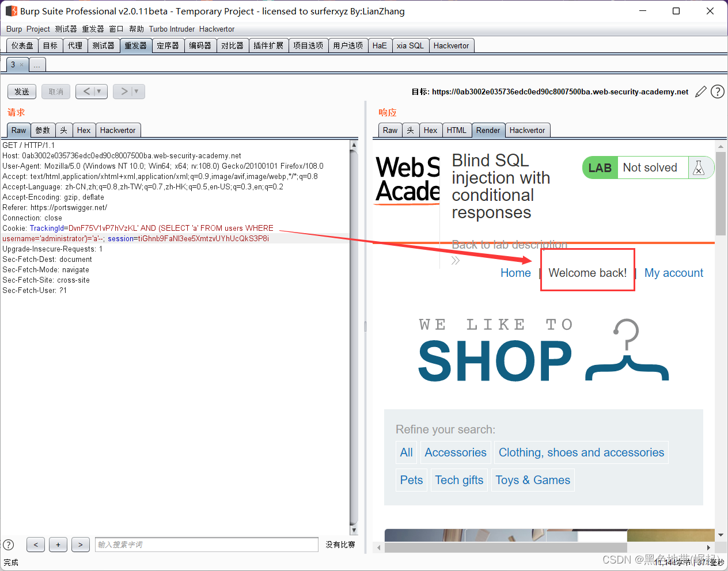Open the Project menu

pos(38,29)
